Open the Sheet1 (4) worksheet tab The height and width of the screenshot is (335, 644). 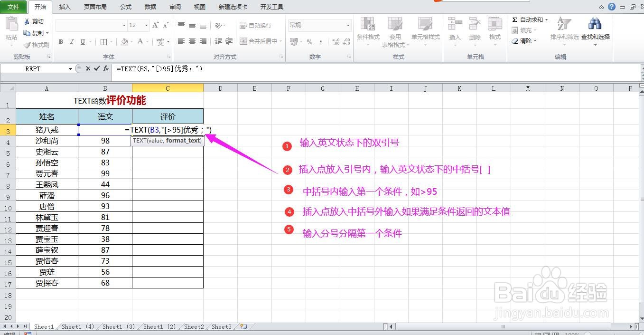tap(78, 327)
